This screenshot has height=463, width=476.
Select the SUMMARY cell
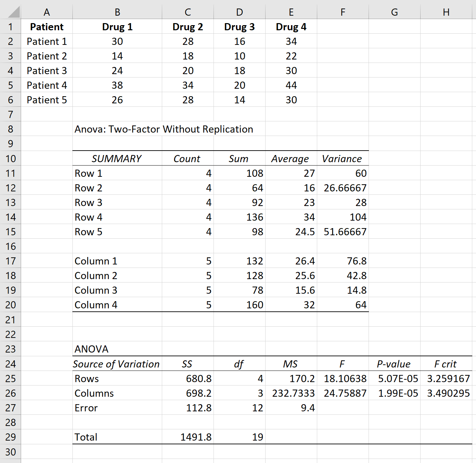coord(117,158)
